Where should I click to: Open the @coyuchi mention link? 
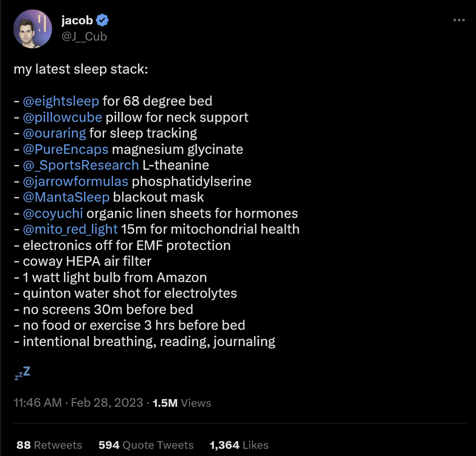[53, 213]
